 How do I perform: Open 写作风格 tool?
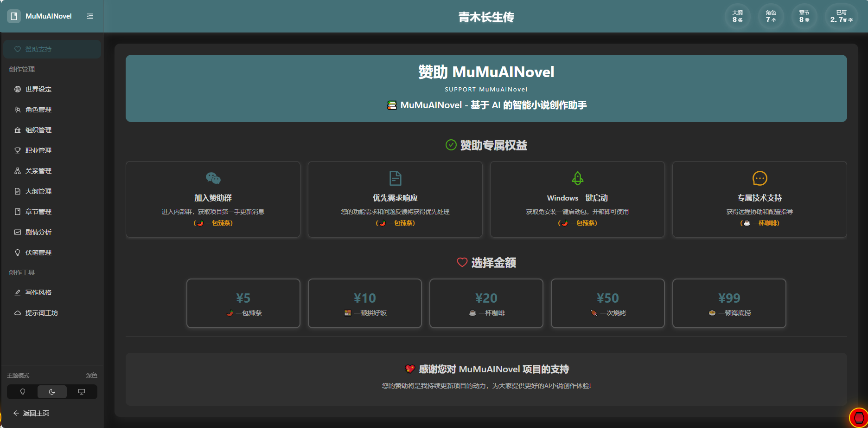[52, 292]
